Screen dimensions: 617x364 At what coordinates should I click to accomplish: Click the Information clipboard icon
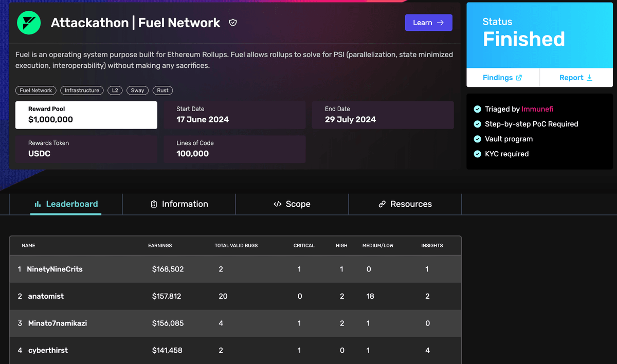[154, 204]
